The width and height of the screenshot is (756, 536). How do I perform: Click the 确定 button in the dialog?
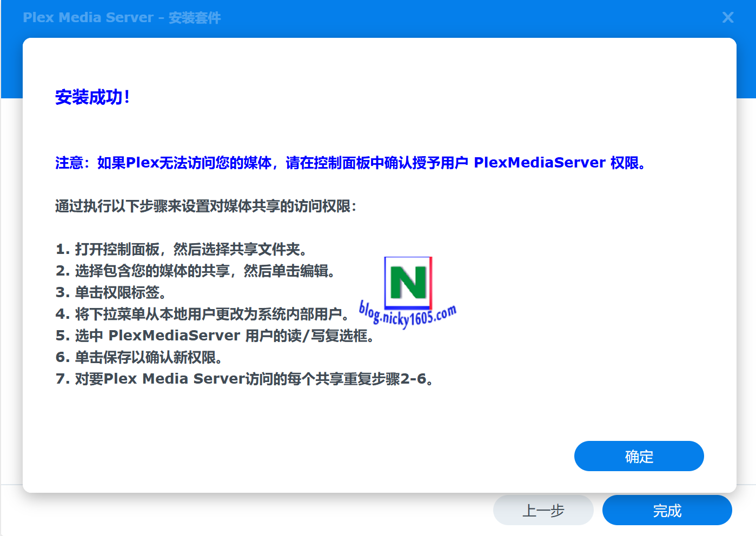pyautogui.click(x=639, y=456)
